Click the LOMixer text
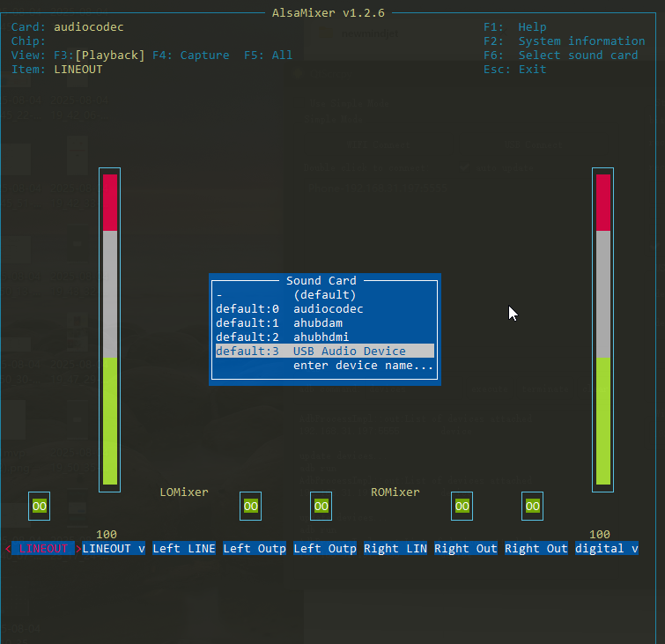 click(x=184, y=492)
